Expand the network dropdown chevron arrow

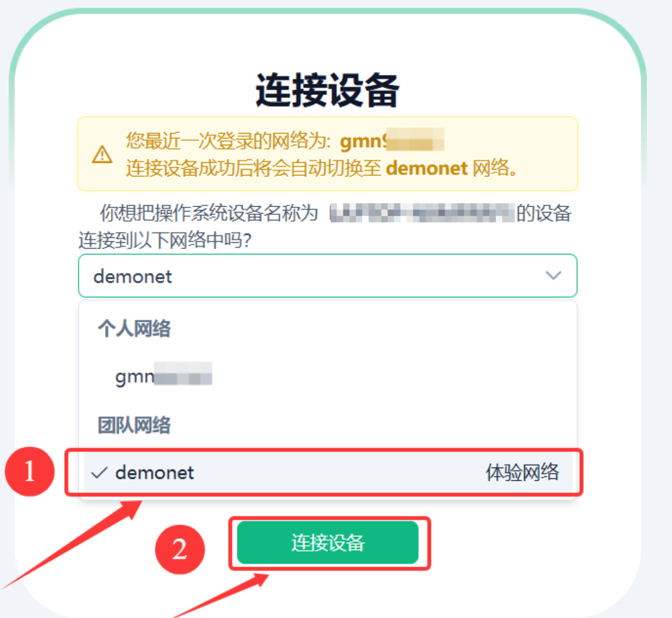[x=553, y=276]
